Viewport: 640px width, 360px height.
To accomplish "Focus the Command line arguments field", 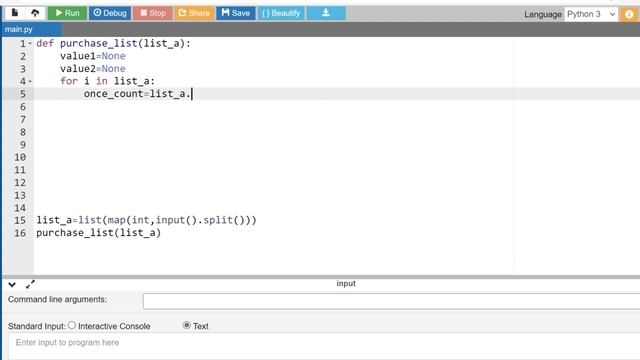I will click(x=391, y=301).
